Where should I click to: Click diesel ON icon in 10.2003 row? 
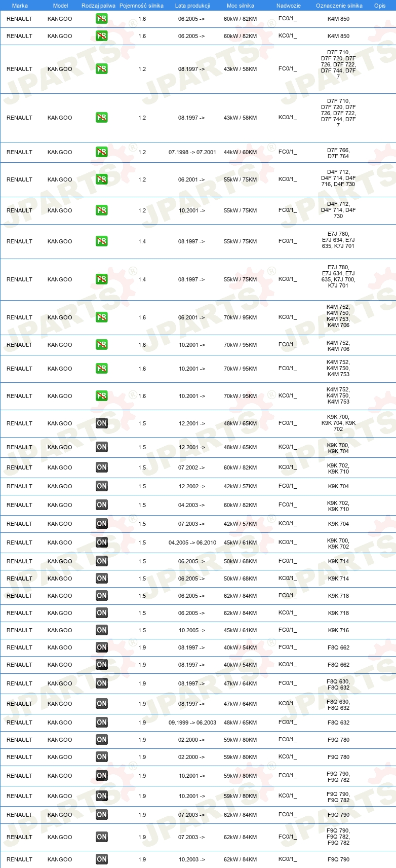pos(102,859)
